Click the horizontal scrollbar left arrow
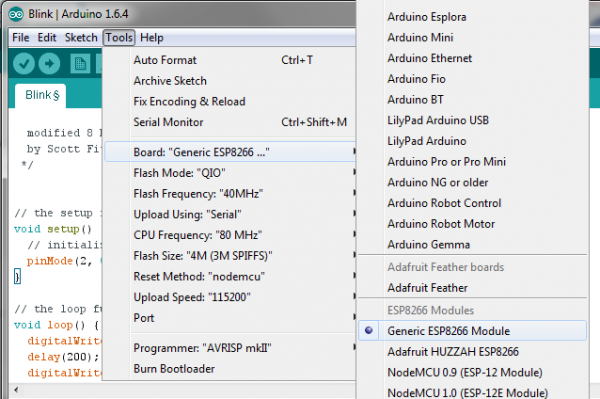This screenshot has height=399, width=600. point(16,390)
